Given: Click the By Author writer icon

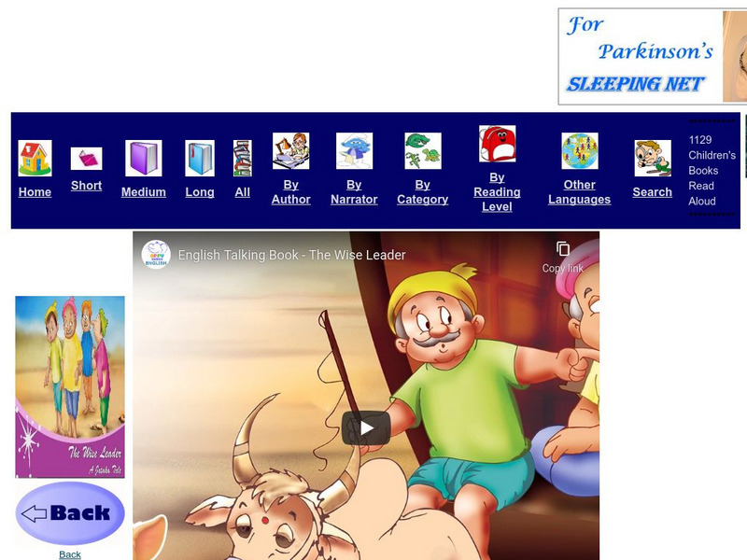Looking at the screenshot, I should click(x=290, y=151).
